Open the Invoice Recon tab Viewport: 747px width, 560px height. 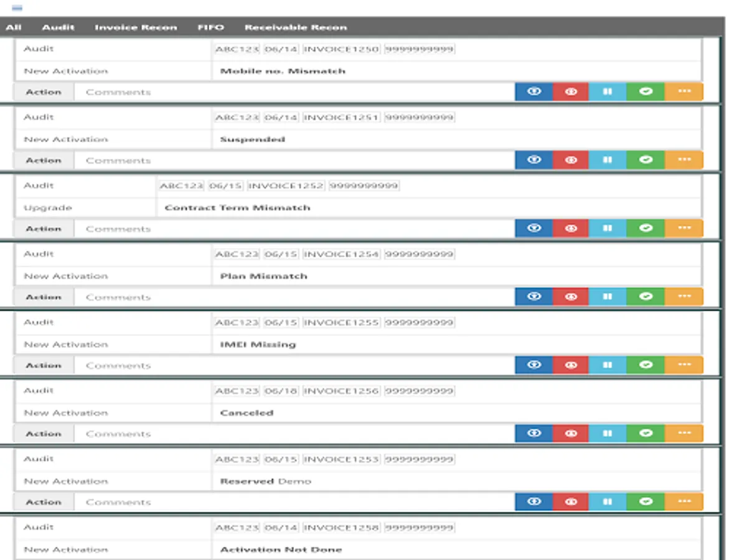[x=136, y=27]
